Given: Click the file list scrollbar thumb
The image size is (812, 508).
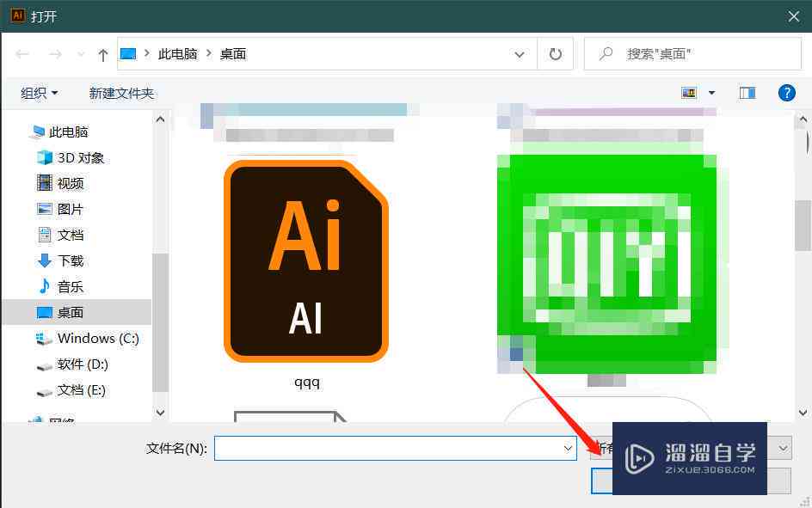Looking at the screenshot, I should coord(803,225).
